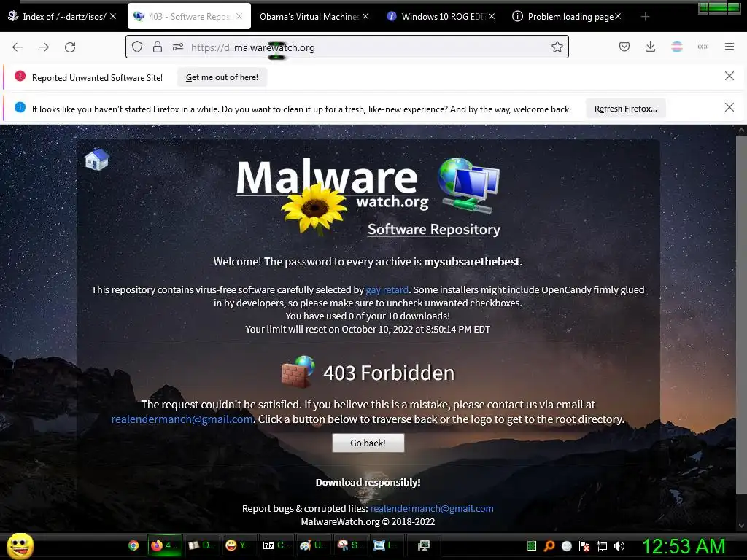This screenshot has height=560, width=747.
Task: Bookmark this page with the star icon
Action: 557,47
